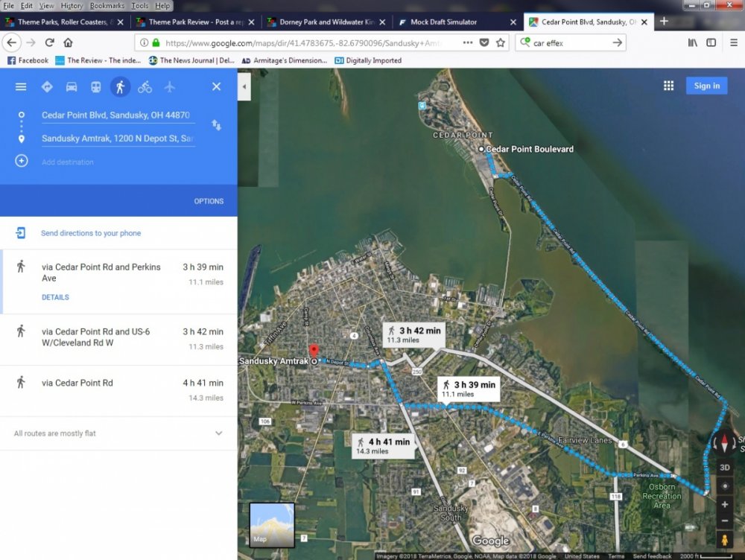Screen dimensions: 745x560
Task: Click the zoom in plus button
Action: [725, 504]
